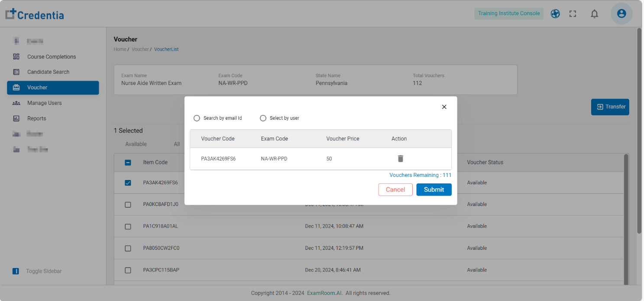Click the Voucher Code column header
Viewport: 644px width, 301px height.
[x=218, y=139]
